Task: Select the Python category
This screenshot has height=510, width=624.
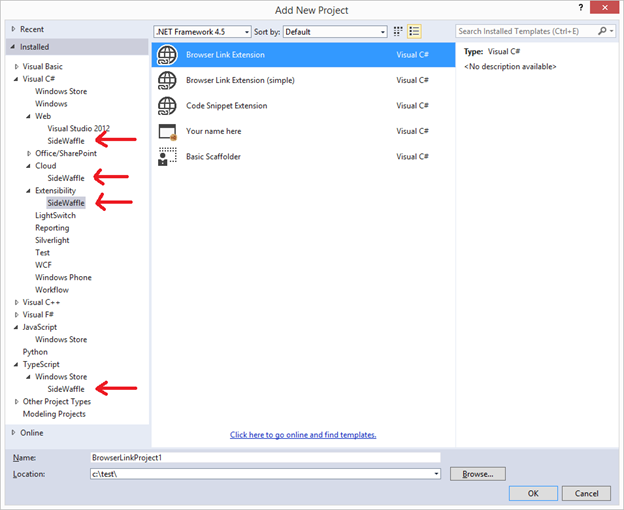Action: click(x=35, y=352)
